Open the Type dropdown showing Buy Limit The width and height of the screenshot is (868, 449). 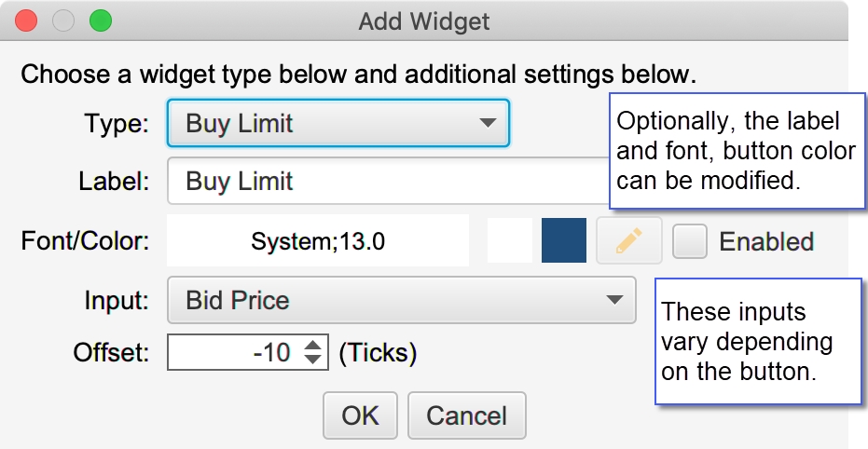click(x=338, y=123)
